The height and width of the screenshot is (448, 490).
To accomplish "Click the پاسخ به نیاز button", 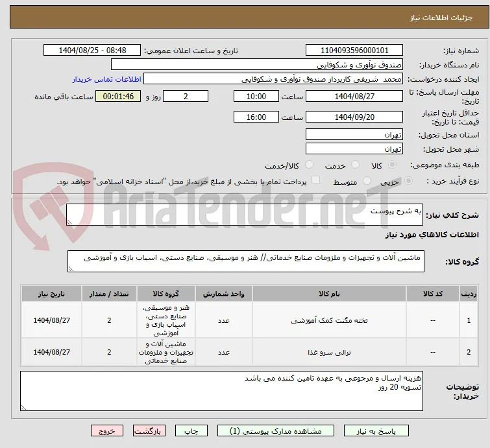I will [376, 431].
